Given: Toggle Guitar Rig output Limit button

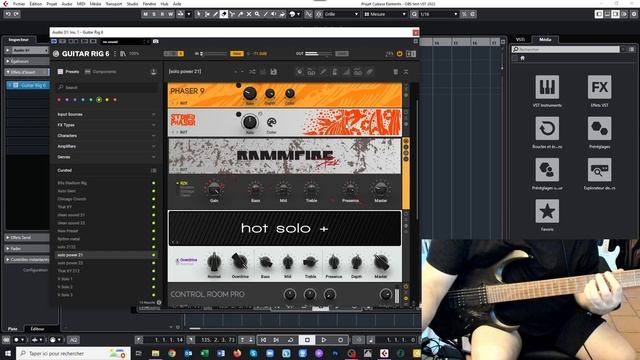Looking at the screenshot, I should coord(342,53).
